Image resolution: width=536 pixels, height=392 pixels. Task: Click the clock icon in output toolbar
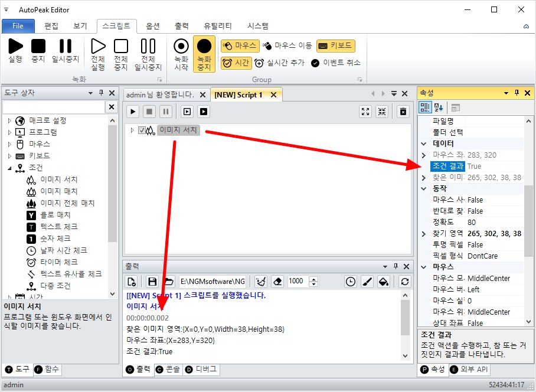(351, 282)
